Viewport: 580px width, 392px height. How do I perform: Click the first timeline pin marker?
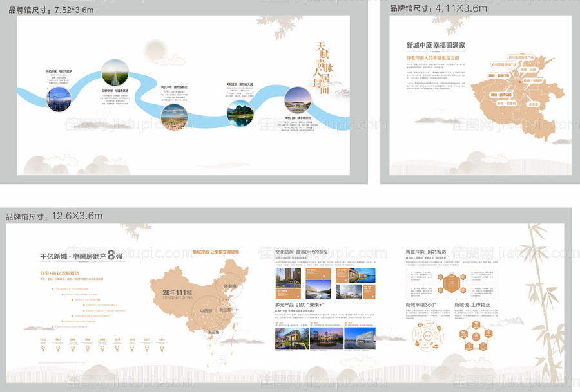[43, 348]
